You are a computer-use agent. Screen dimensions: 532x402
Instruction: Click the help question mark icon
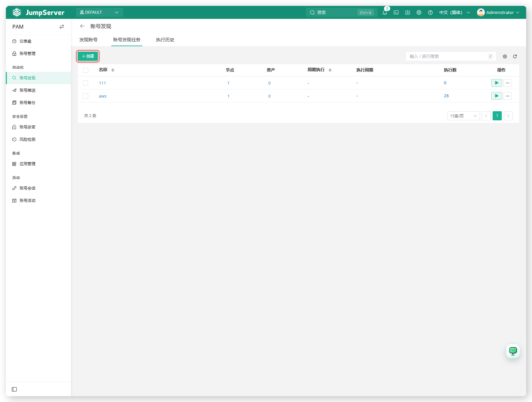(430, 12)
